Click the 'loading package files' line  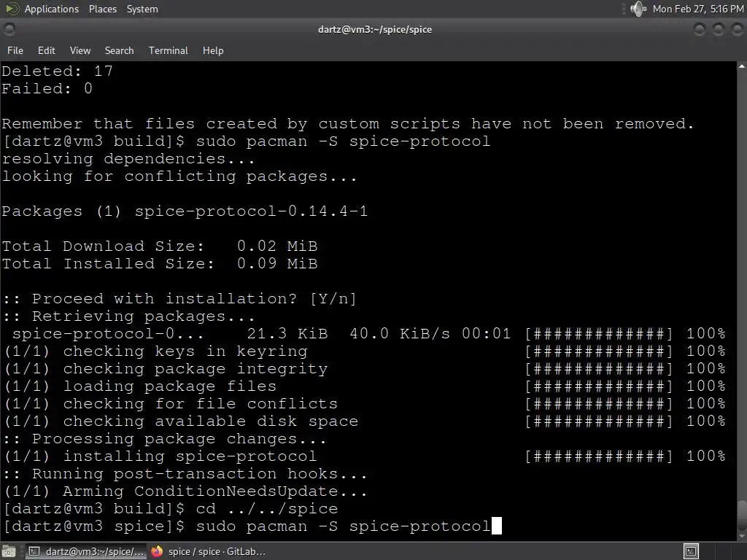pos(365,386)
